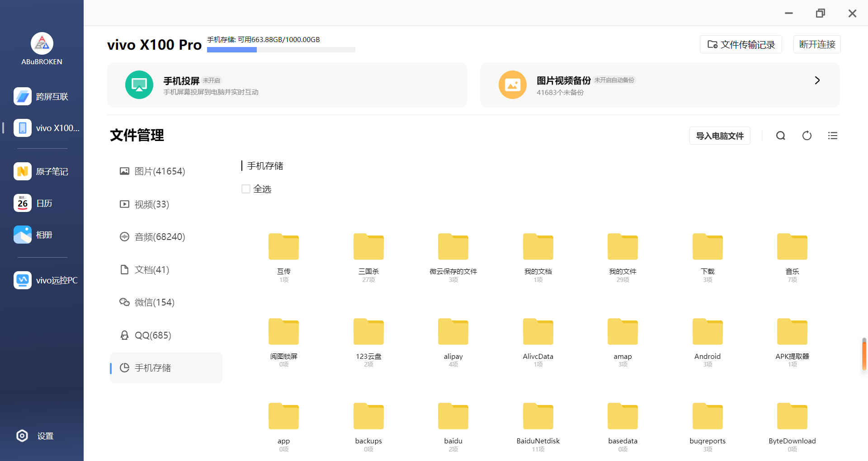Open 设置 settings gear

click(x=35, y=436)
